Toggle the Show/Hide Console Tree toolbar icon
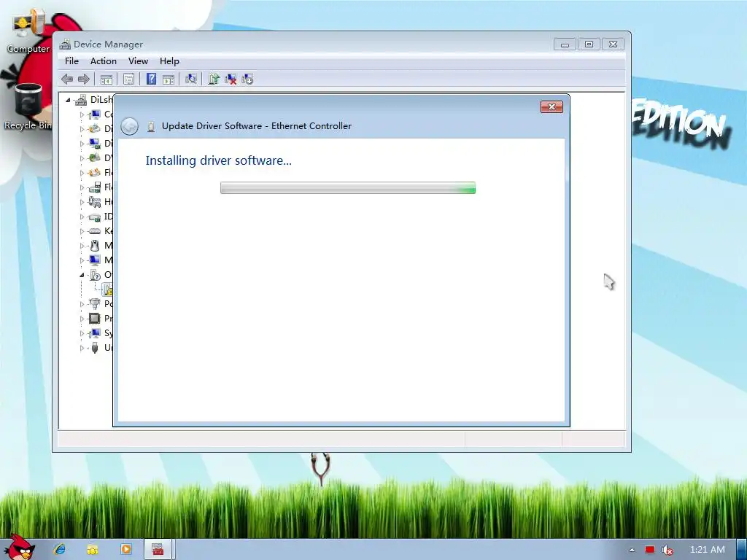Screen dimensions: 747x560 coord(107,79)
